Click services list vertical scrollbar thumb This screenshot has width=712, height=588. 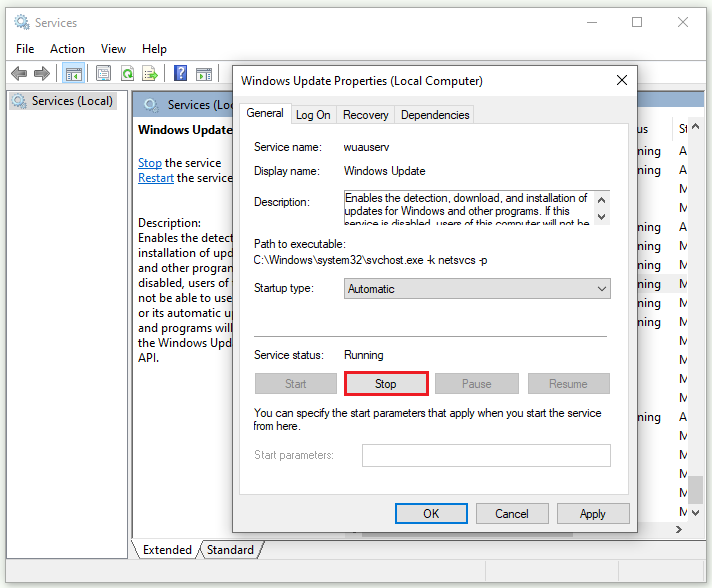[x=695, y=489]
